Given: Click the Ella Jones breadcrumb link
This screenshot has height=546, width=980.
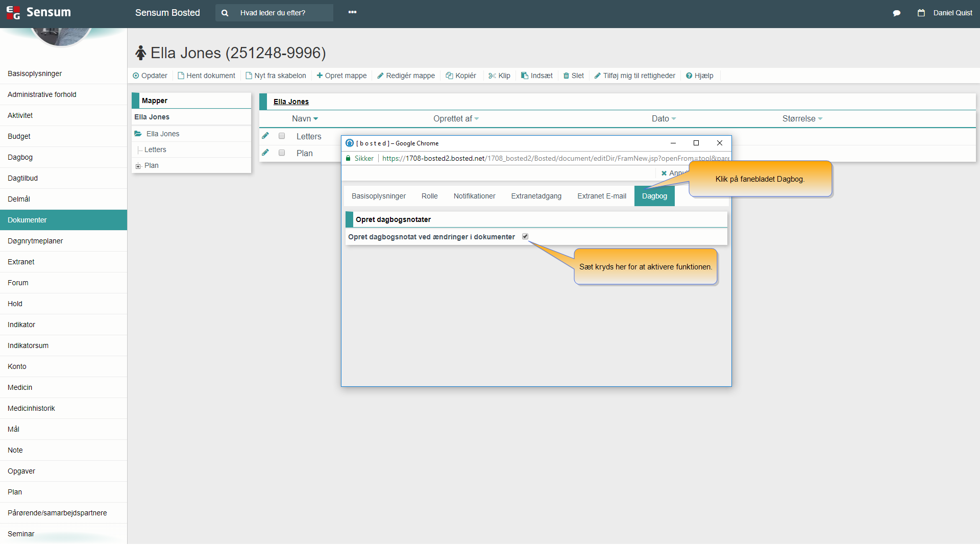Looking at the screenshot, I should pos(291,102).
